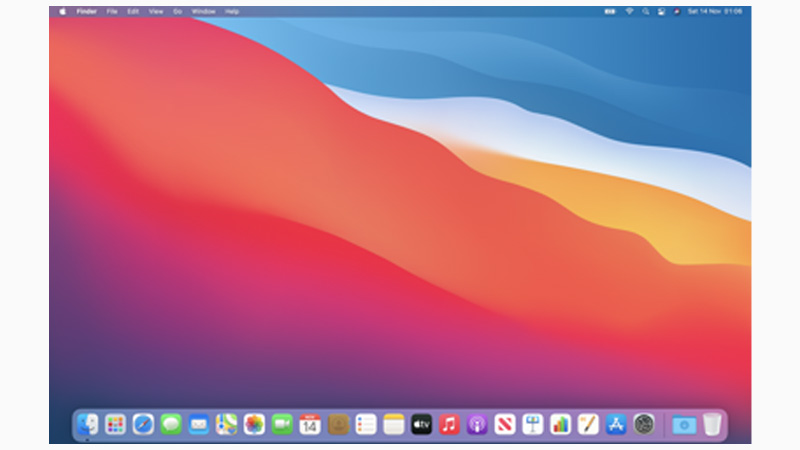
Task: Open the Mail app in Dock
Action: 198,424
